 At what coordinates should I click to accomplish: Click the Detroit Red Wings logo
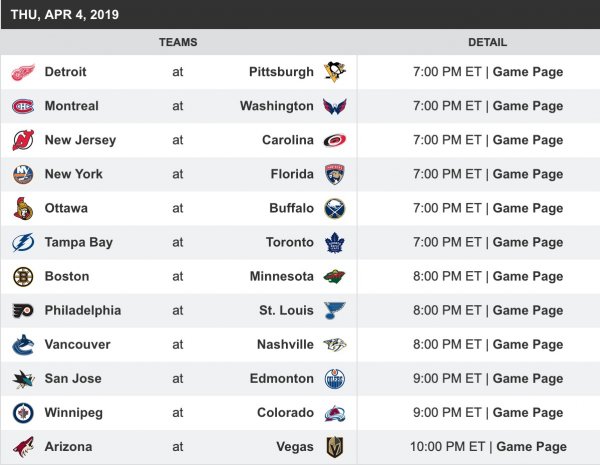click(22, 72)
